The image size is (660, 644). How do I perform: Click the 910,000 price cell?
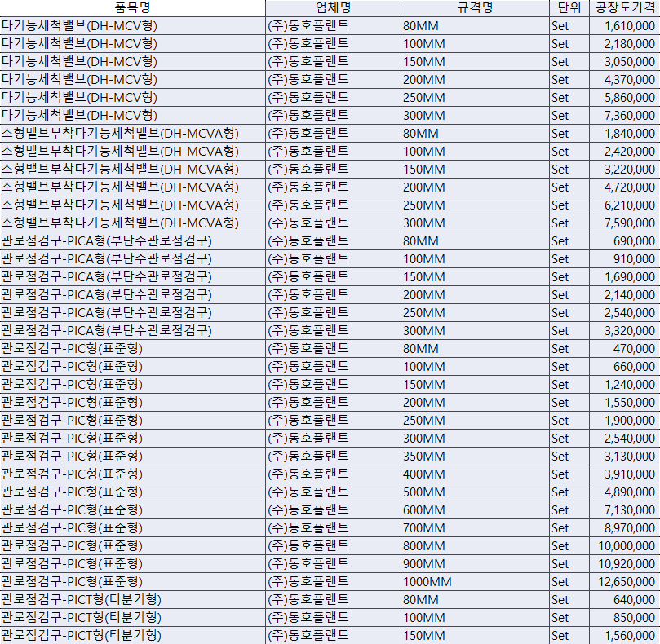tap(625, 258)
